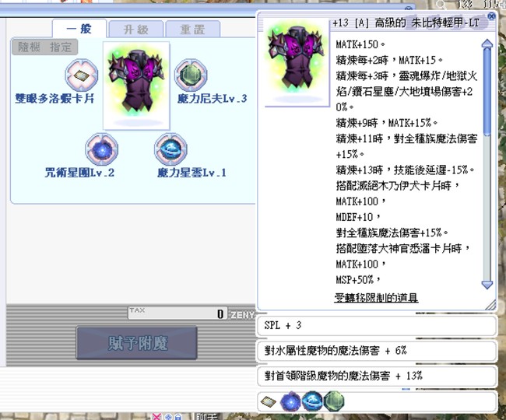The image size is (506, 420).
Task: Open the 重置 tab
Action: click(192, 30)
